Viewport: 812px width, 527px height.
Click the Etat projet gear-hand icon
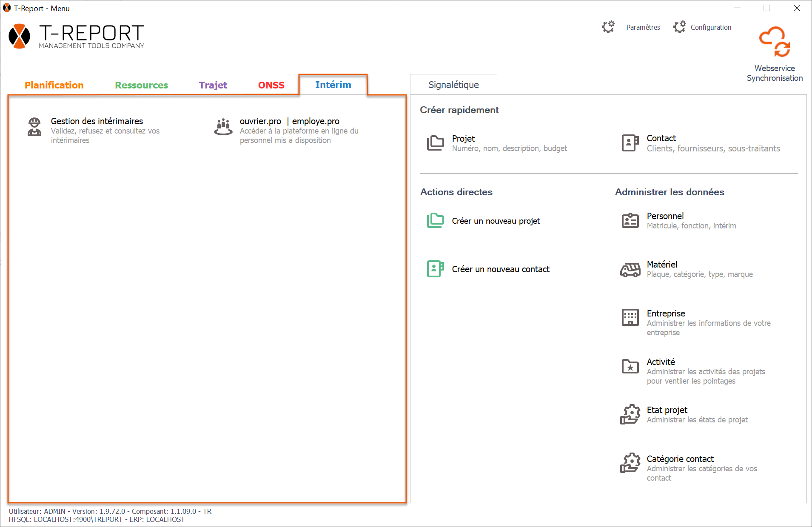(x=630, y=414)
